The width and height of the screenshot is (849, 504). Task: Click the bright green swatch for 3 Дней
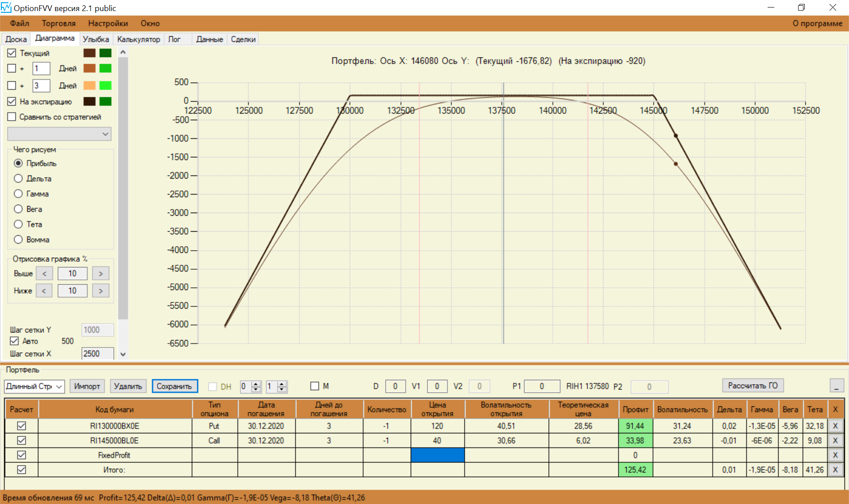coord(105,85)
